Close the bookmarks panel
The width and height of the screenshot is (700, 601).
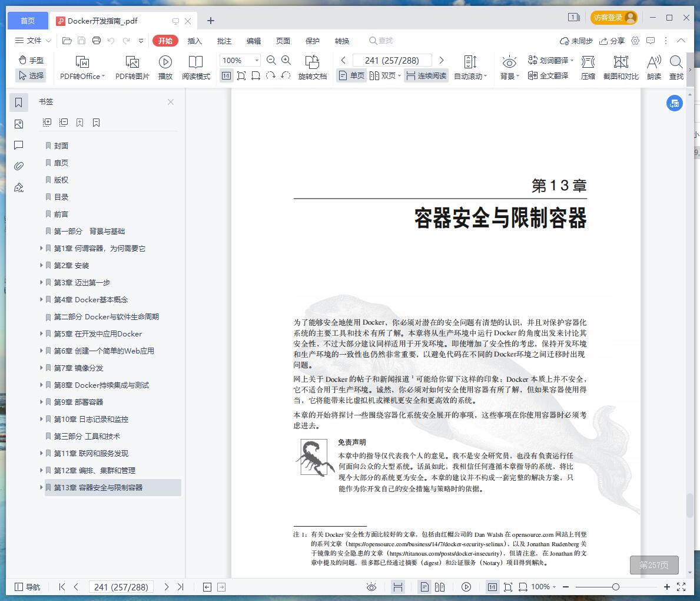pyautogui.click(x=171, y=102)
